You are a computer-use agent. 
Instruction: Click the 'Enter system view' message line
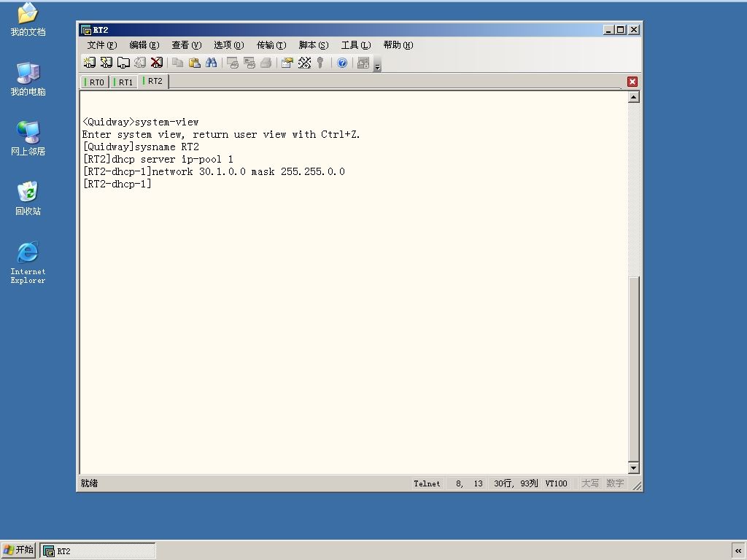pos(221,134)
